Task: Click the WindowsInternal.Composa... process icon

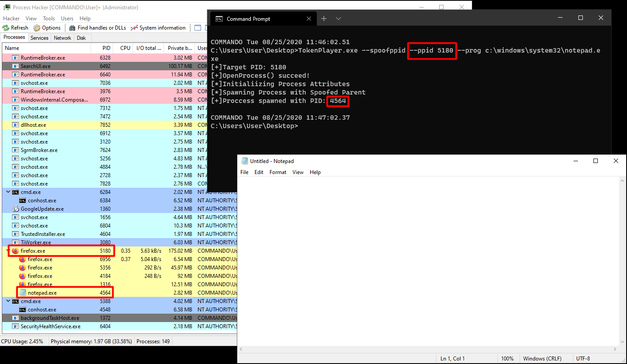Action: click(15, 100)
